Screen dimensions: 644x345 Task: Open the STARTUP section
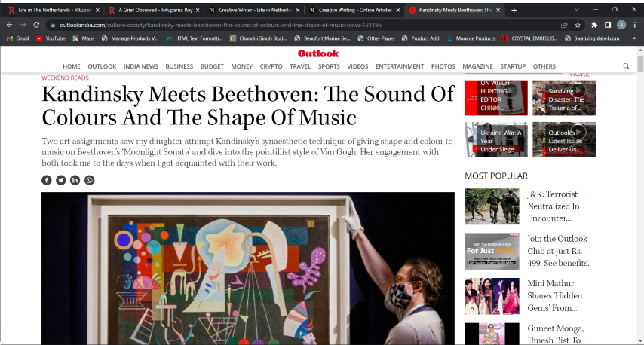click(x=513, y=66)
